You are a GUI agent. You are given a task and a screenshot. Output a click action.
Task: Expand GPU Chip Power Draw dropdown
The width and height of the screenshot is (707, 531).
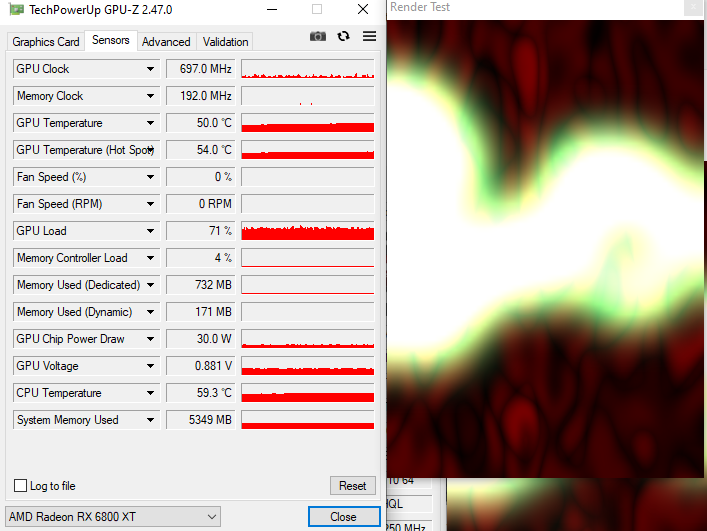(x=150, y=339)
